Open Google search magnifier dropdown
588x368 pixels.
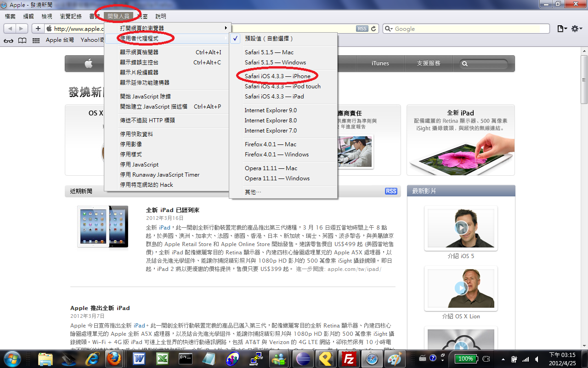(x=389, y=29)
